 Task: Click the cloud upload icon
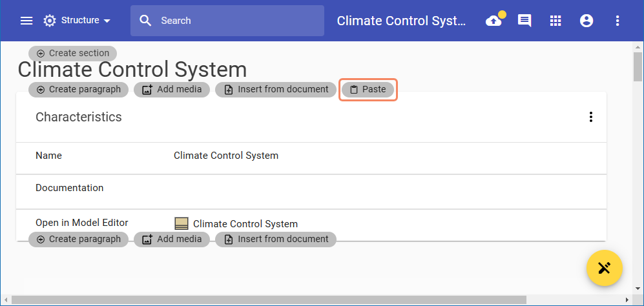pyautogui.click(x=494, y=21)
